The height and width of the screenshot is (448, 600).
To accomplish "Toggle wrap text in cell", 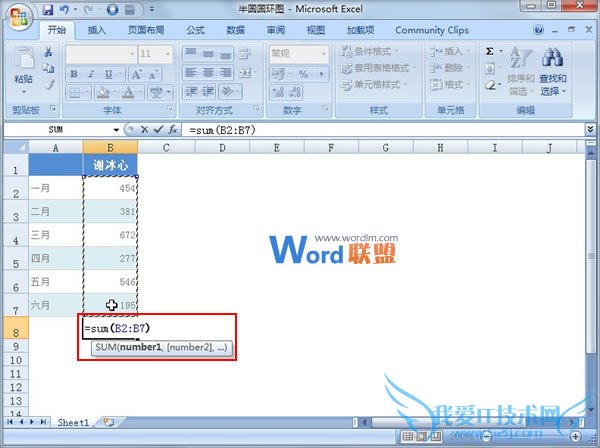I will click(244, 54).
